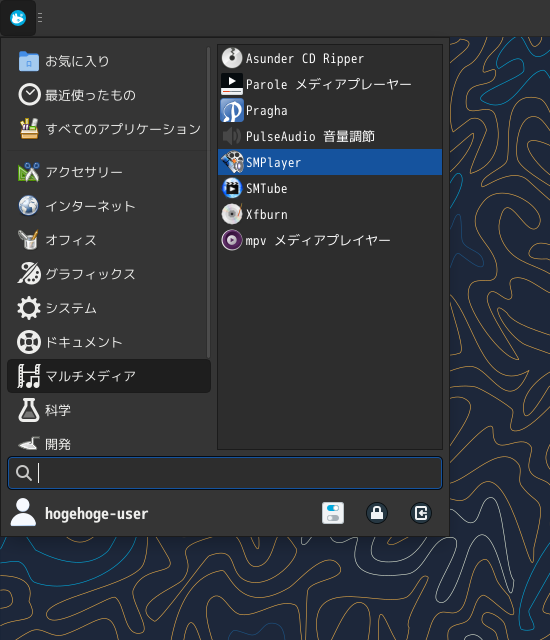Launch mpv メディアプレイヤー

[x=330, y=240]
